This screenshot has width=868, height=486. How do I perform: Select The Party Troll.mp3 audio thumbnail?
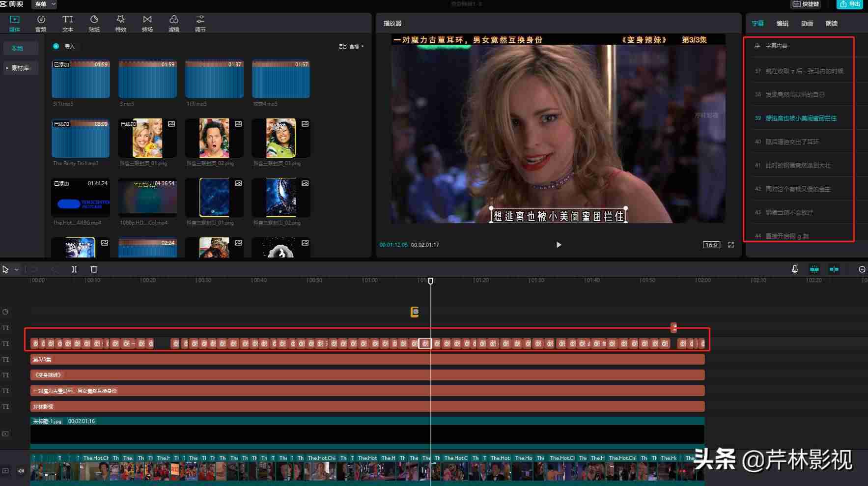click(81, 139)
